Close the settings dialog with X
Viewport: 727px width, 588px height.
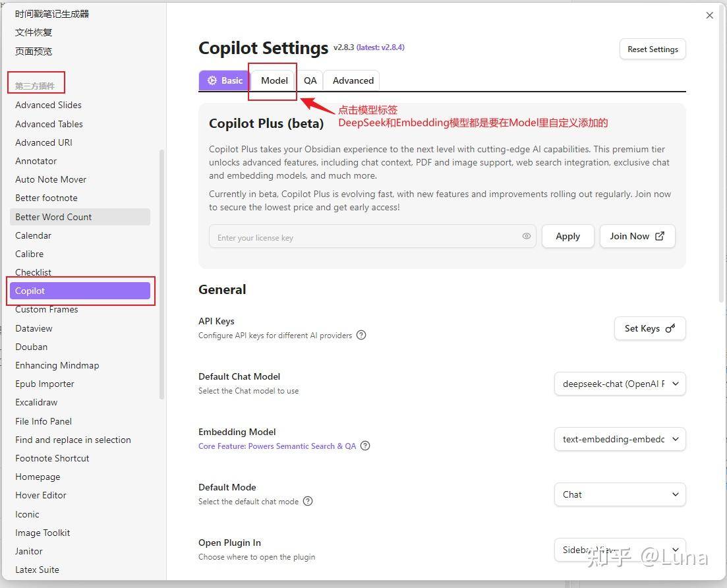(709, 15)
